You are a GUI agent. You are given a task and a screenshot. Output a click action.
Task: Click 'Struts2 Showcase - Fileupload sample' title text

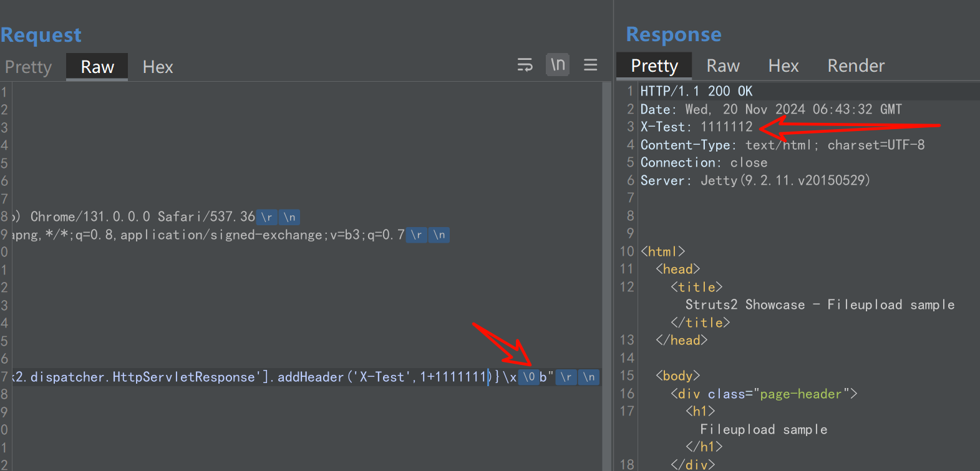point(820,304)
